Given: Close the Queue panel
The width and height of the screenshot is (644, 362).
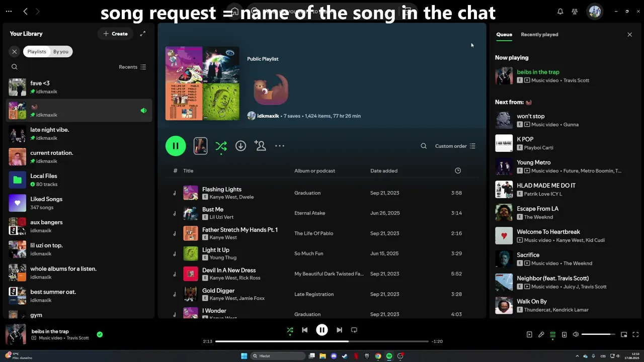Looking at the screenshot, I should pos(629,35).
